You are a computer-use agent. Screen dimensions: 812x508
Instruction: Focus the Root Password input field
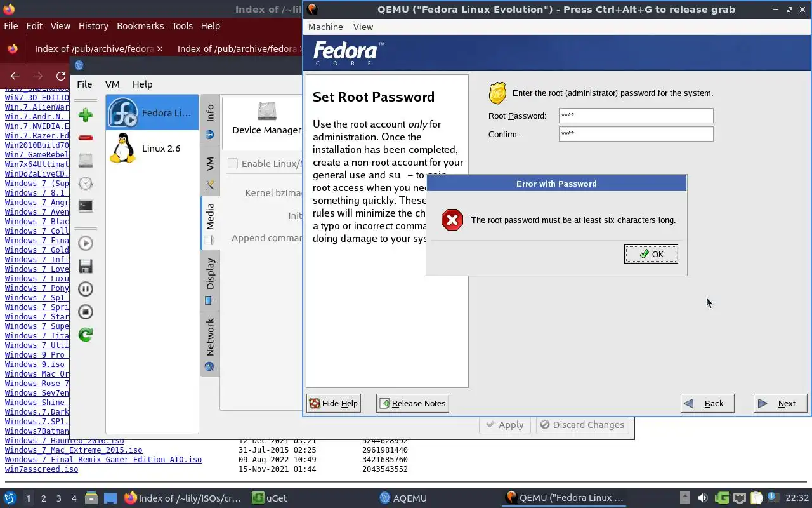point(636,116)
